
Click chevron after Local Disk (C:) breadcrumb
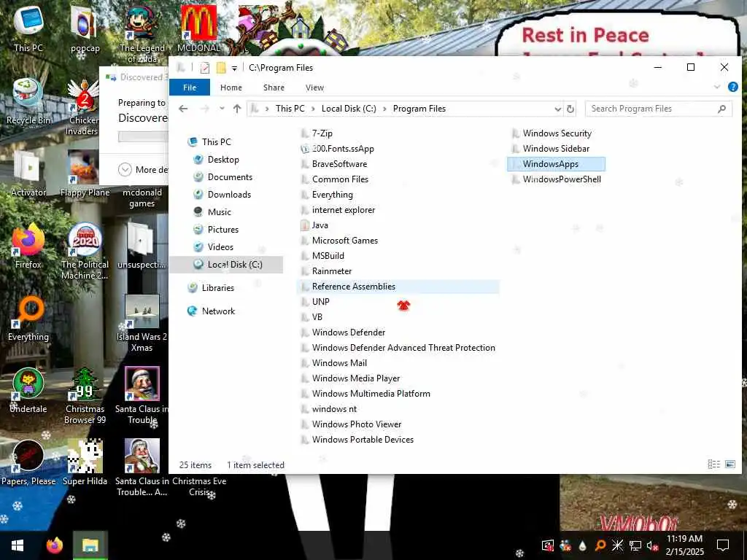pos(384,109)
